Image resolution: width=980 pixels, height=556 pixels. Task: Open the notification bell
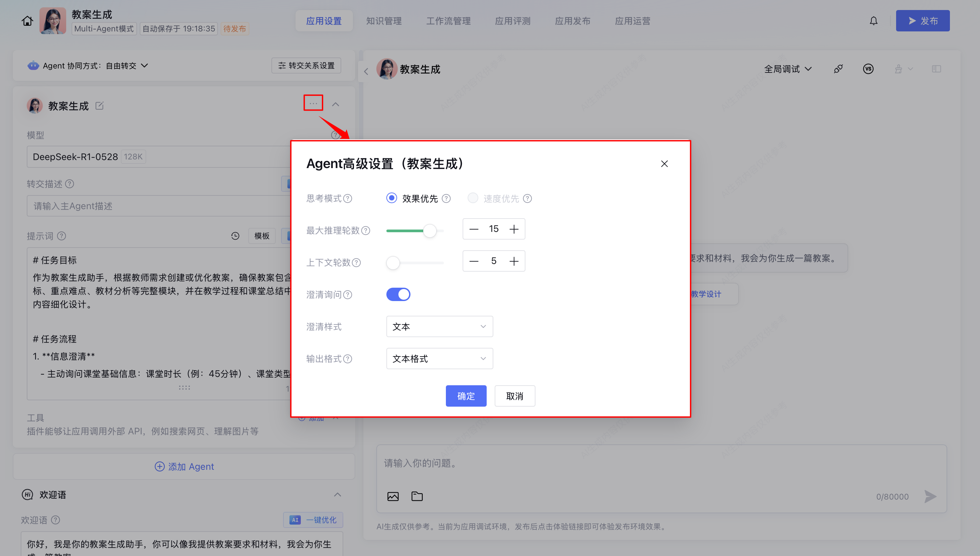coord(873,21)
